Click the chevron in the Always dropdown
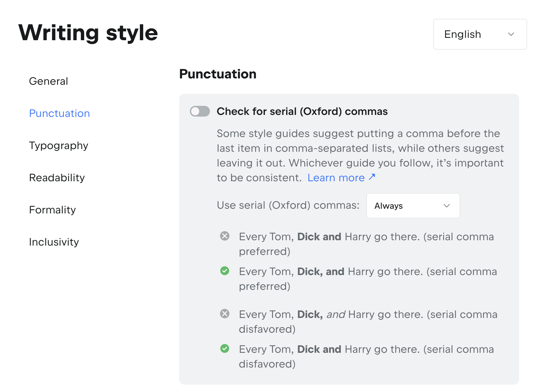The image size is (546, 392). (447, 206)
